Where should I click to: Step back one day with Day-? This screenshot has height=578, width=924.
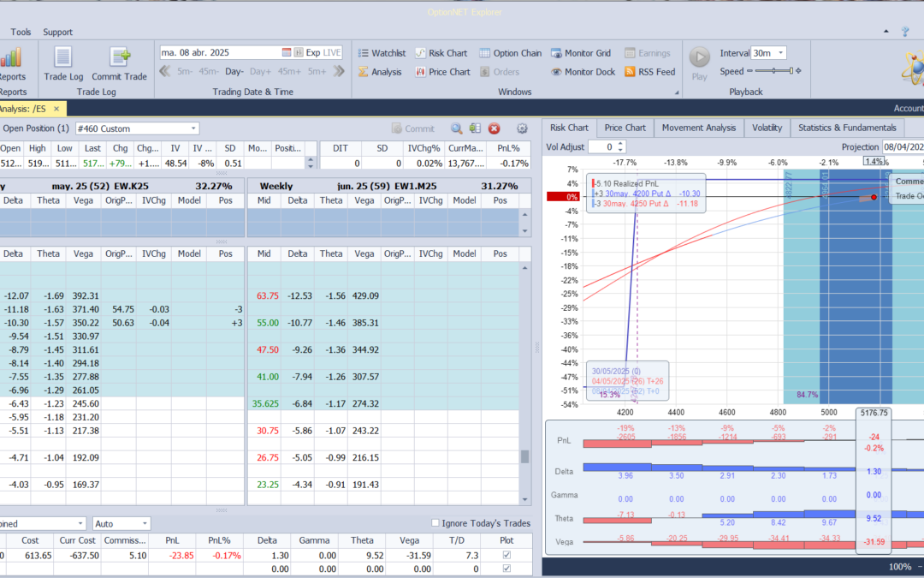[x=234, y=71]
